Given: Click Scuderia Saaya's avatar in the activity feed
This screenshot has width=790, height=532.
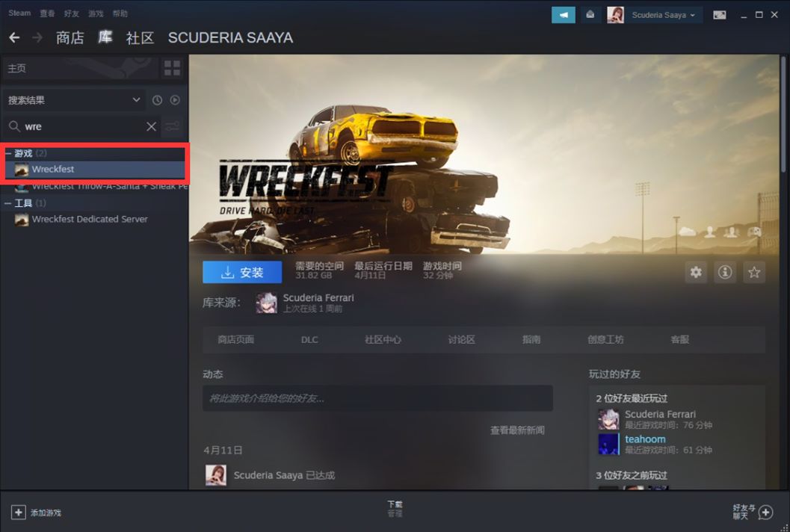Looking at the screenshot, I should pos(216,475).
